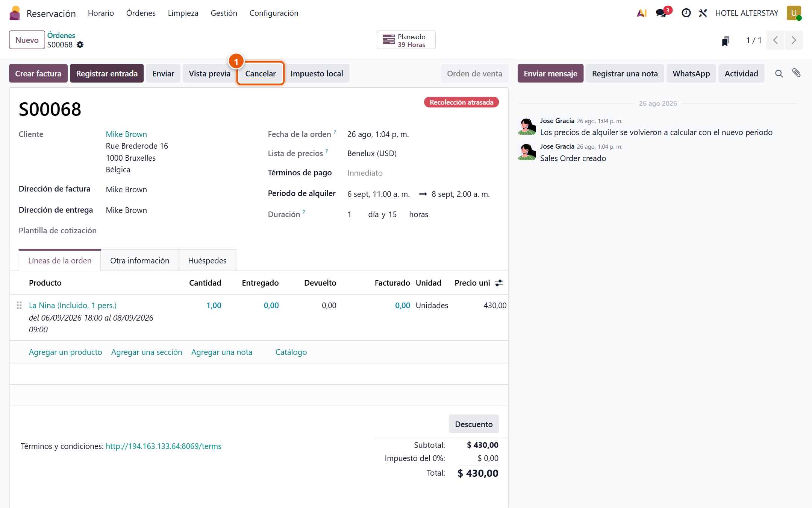Image resolution: width=812 pixels, height=508 pixels.
Task: Open attachments paperclip icon
Action: [x=796, y=73]
